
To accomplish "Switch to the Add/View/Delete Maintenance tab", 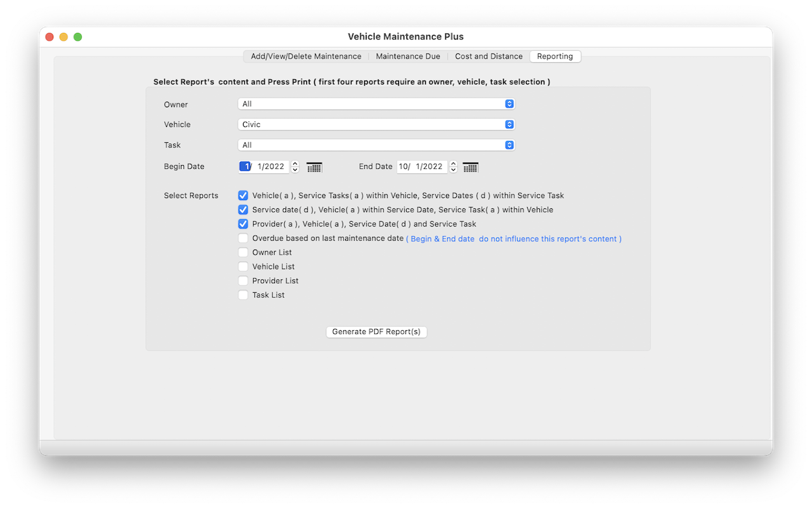I will [306, 57].
